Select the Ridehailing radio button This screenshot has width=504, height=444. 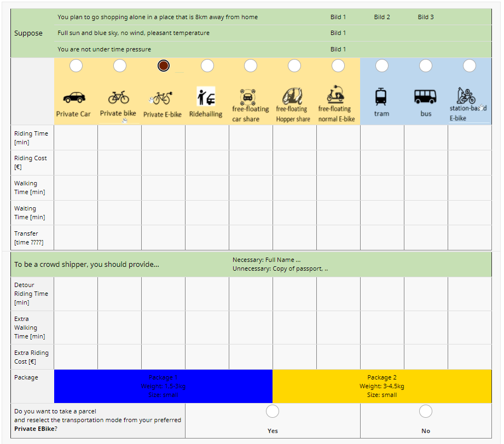[207, 66]
